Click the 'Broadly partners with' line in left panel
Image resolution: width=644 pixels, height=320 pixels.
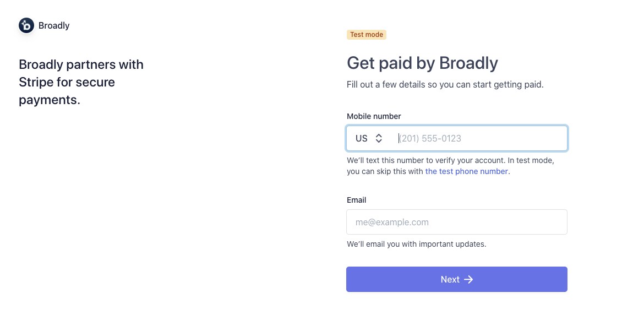(81, 64)
